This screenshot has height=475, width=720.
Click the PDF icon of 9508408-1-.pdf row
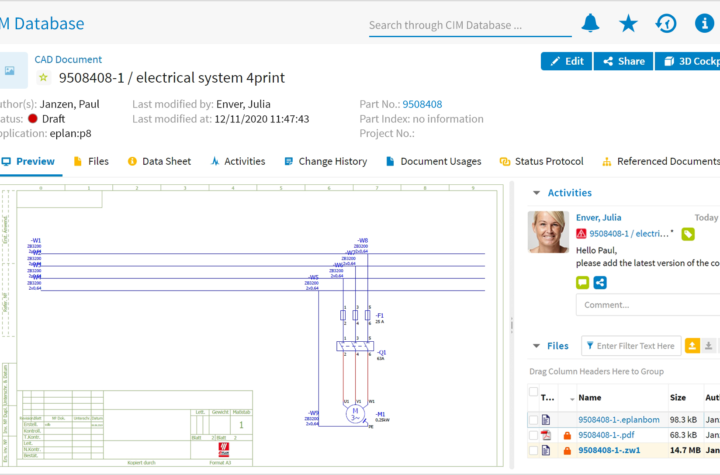coord(546,435)
